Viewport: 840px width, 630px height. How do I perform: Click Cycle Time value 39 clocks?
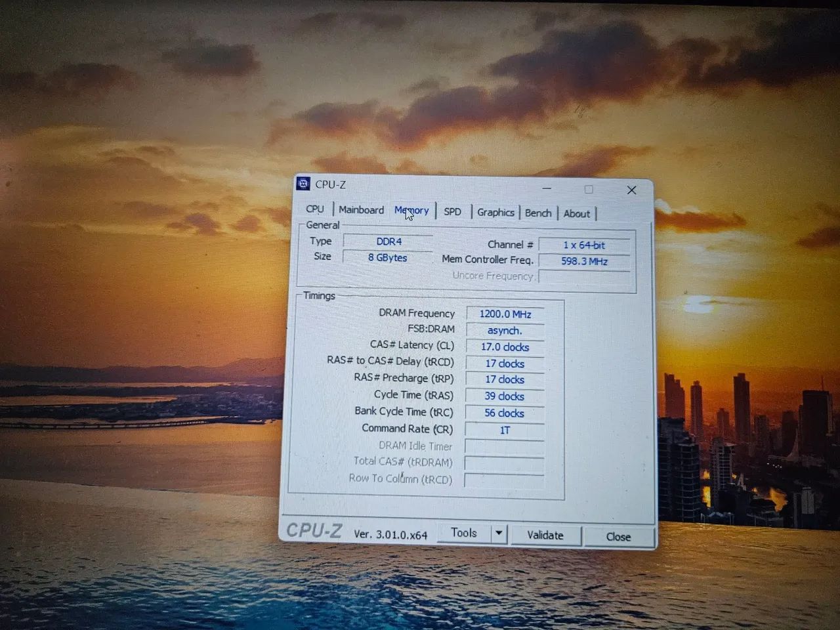point(505,396)
